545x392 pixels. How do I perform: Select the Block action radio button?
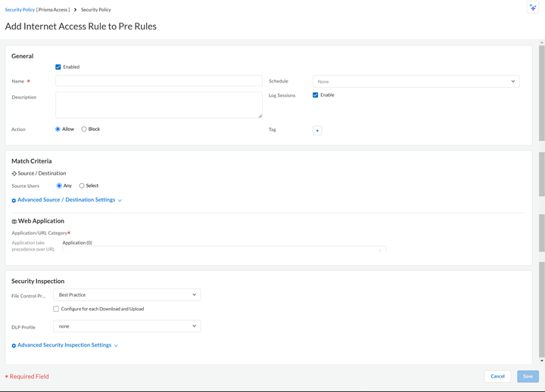(x=84, y=129)
